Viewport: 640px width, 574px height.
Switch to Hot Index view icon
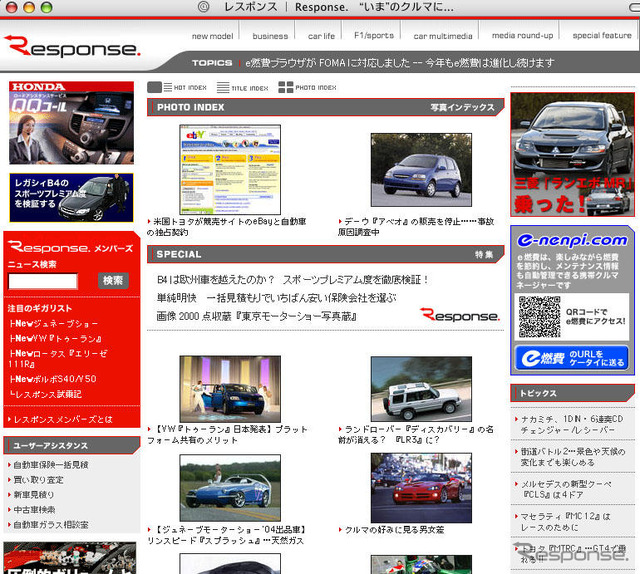pos(177,87)
